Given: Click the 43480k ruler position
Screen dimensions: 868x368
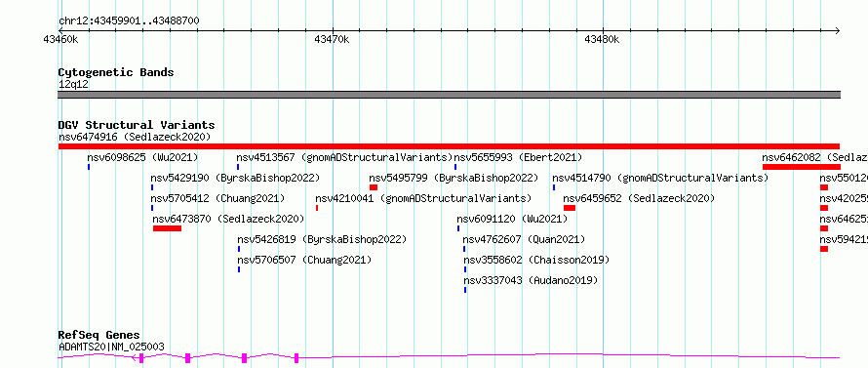Looking at the screenshot, I should 603,39.
